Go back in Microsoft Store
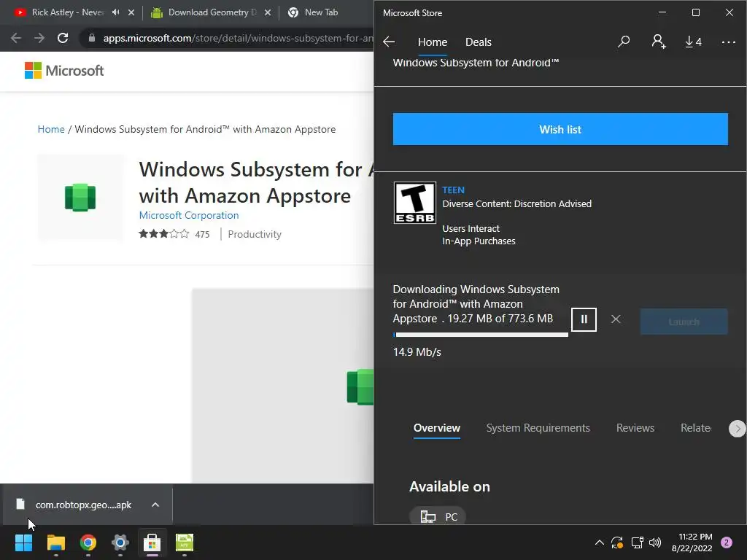Screen dimensions: 747x560 (x=389, y=42)
